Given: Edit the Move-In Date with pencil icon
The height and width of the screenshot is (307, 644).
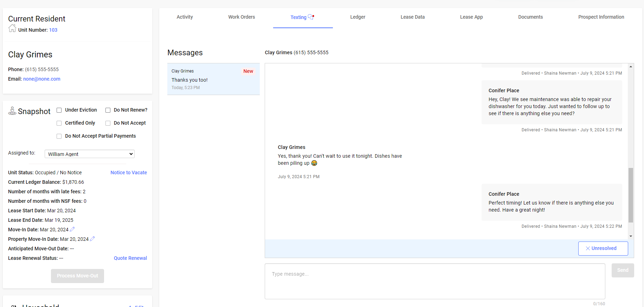Looking at the screenshot, I should coord(72,229).
